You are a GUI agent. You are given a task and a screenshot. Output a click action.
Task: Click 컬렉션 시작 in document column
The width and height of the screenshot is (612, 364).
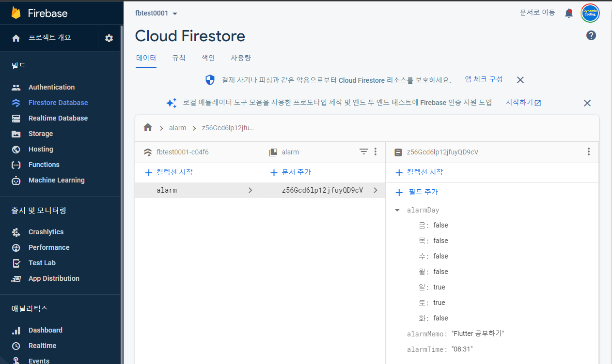click(x=419, y=172)
